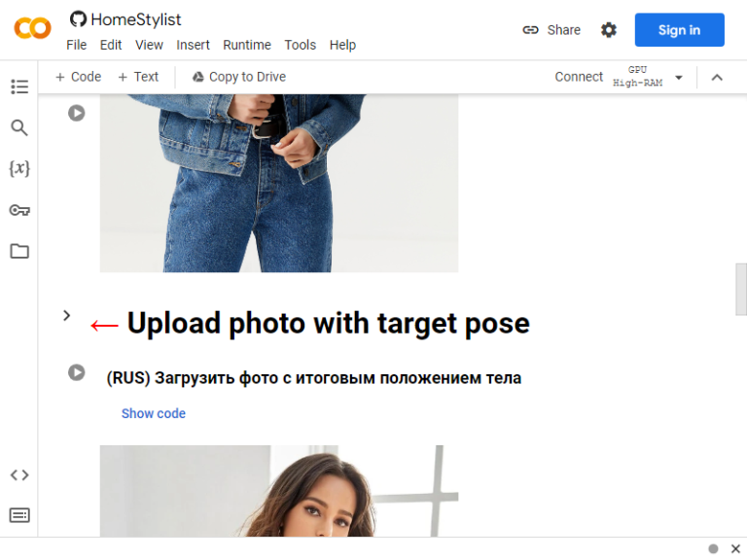The height and width of the screenshot is (560, 747).
Task: Click the vertical scrollbar thumb
Action: pos(741,289)
